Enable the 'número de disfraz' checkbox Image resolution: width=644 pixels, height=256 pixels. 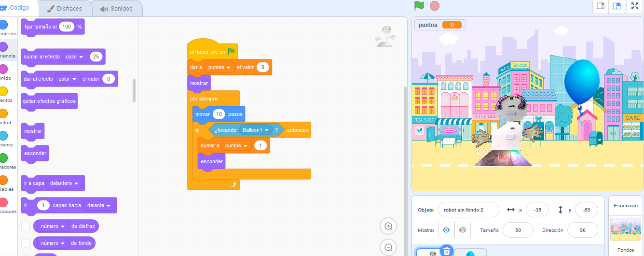[26, 226]
